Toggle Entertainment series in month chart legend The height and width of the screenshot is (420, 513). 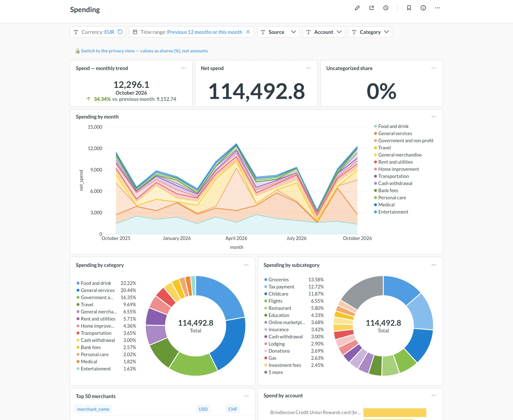pyautogui.click(x=391, y=212)
